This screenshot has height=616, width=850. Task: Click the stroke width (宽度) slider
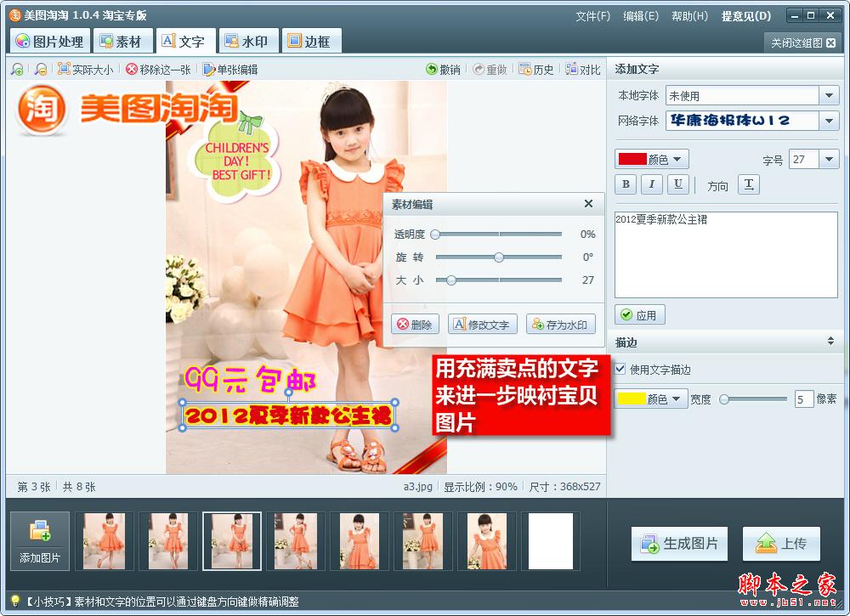tap(753, 399)
